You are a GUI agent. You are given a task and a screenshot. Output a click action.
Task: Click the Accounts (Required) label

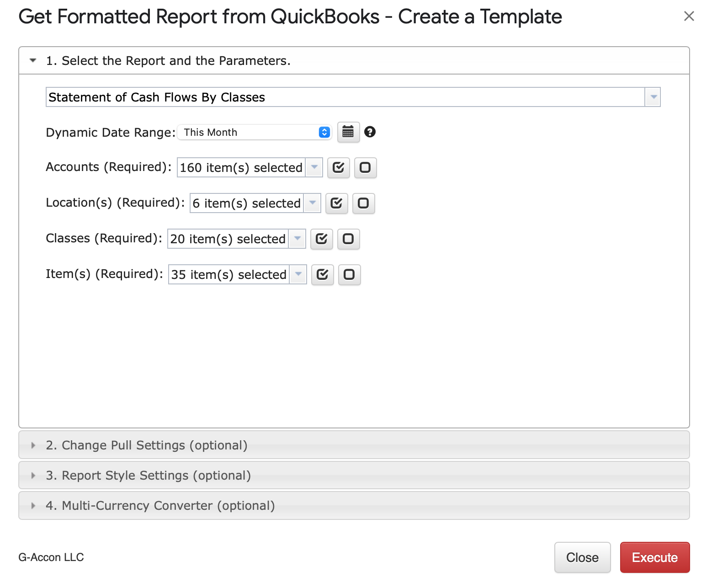pyautogui.click(x=109, y=167)
